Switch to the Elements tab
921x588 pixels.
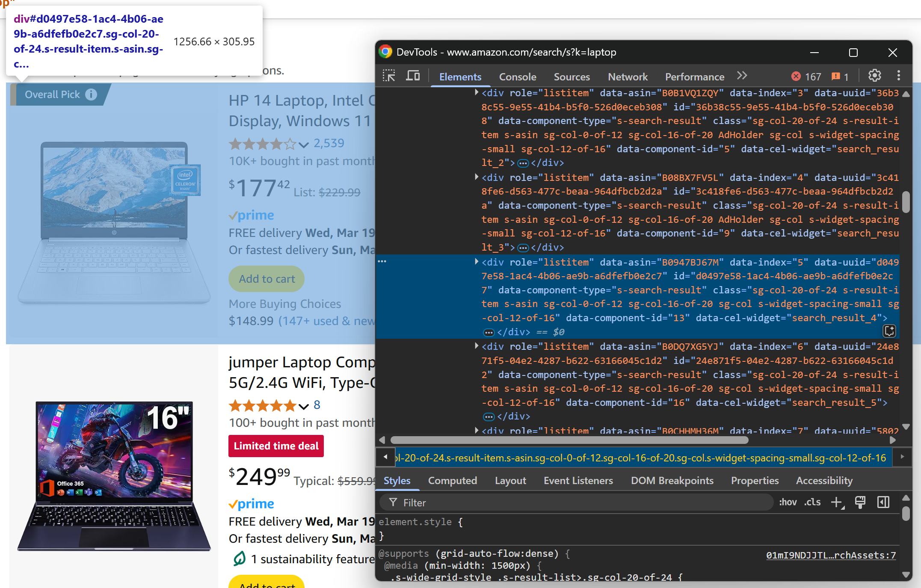tap(460, 77)
